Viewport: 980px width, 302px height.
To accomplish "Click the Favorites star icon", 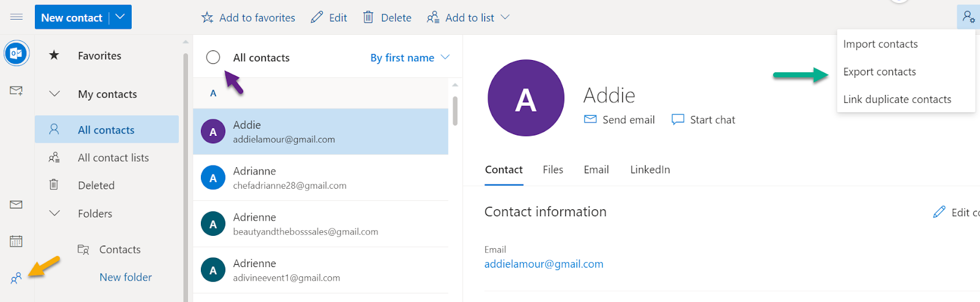I will coord(54,55).
